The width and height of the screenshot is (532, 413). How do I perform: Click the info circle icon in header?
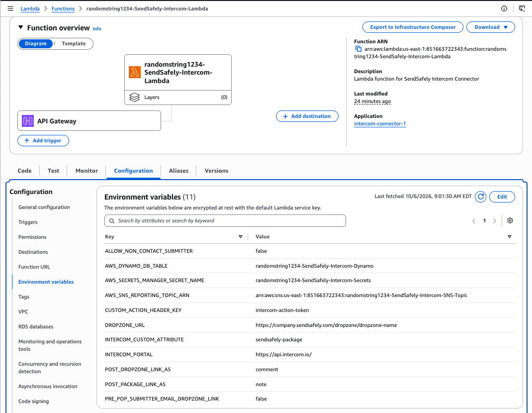coord(504,8)
